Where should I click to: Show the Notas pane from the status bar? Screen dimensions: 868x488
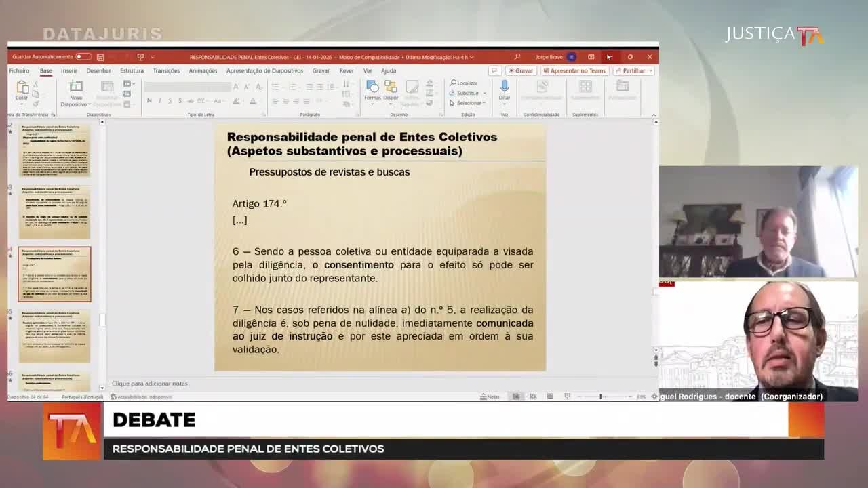(x=489, y=396)
